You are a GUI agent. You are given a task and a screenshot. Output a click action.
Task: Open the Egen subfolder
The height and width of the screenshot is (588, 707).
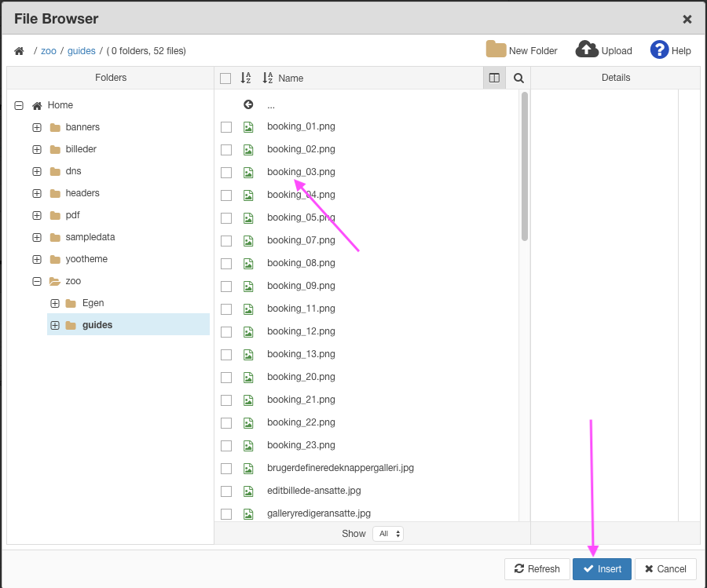click(x=93, y=303)
